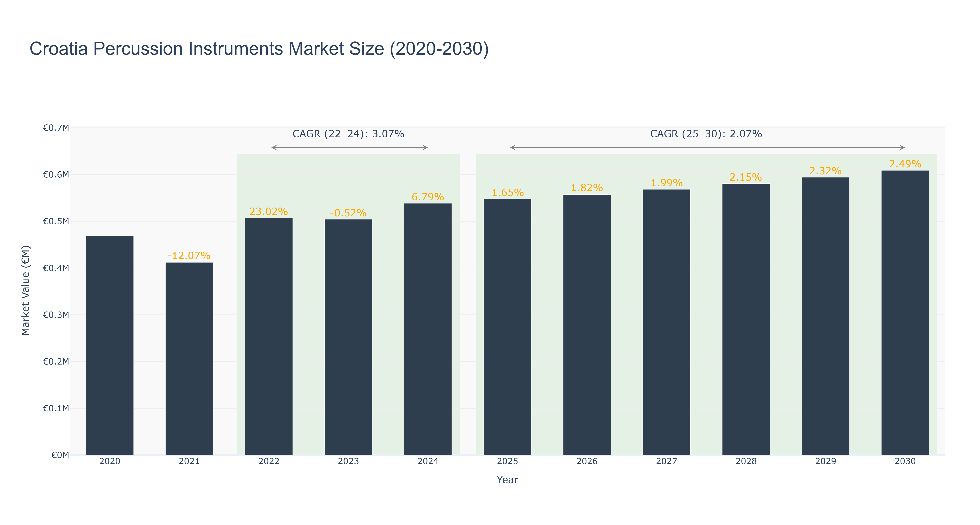Image resolution: width=980 pixels, height=525 pixels.
Task: Click the '2026' x-axis label
Action: coord(587,461)
